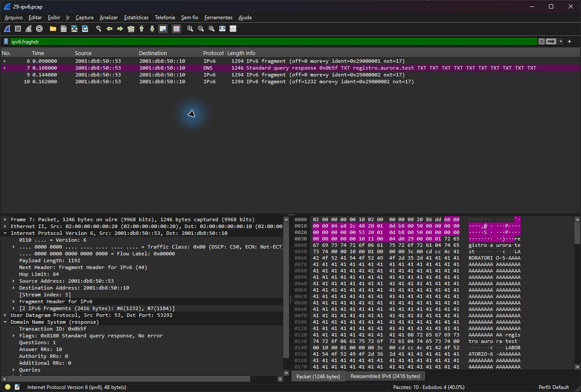The height and width of the screenshot is (392, 581).
Task: Expand the Ethernet II tree node
Action: 5,226
